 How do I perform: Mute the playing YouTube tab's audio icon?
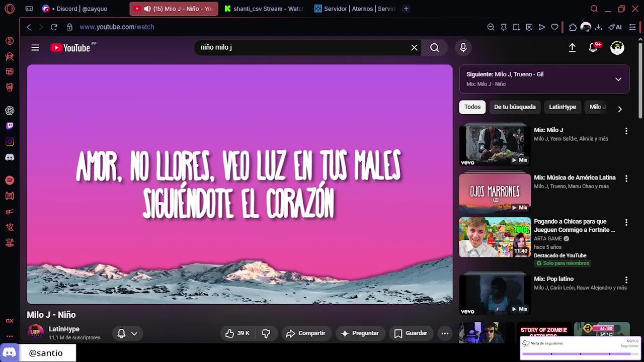[x=147, y=9]
